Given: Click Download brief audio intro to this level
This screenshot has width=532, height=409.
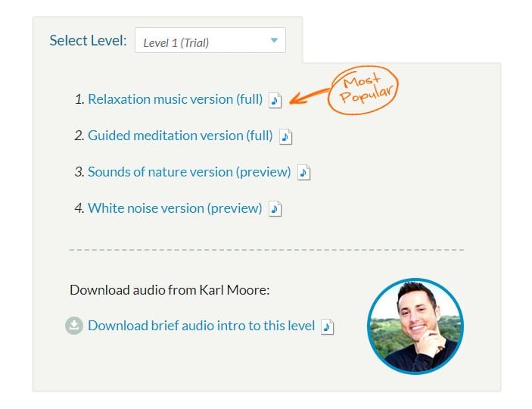Looking at the screenshot, I should pyautogui.click(x=201, y=326).
